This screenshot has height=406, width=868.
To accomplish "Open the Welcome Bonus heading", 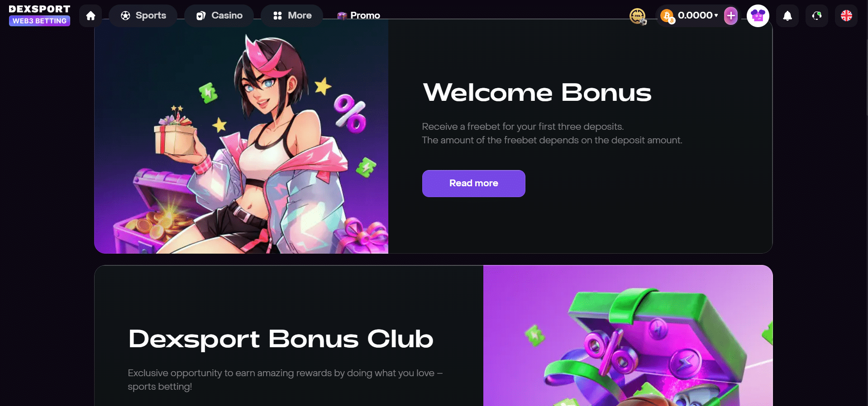I will click(x=537, y=92).
